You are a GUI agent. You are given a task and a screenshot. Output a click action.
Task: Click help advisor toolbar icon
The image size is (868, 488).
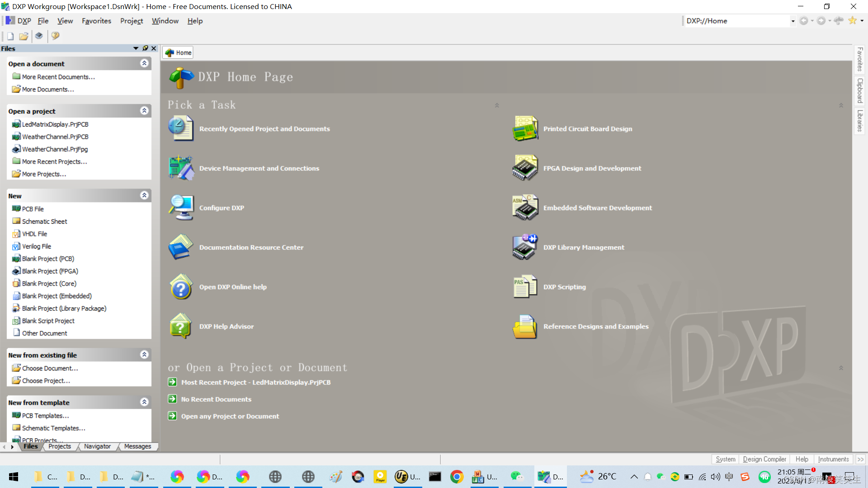point(55,36)
